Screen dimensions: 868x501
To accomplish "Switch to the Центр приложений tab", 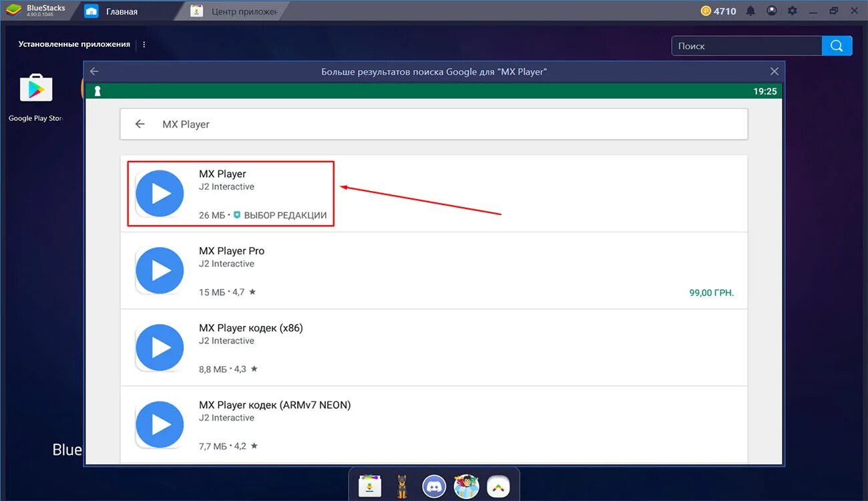I will [233, 11].
